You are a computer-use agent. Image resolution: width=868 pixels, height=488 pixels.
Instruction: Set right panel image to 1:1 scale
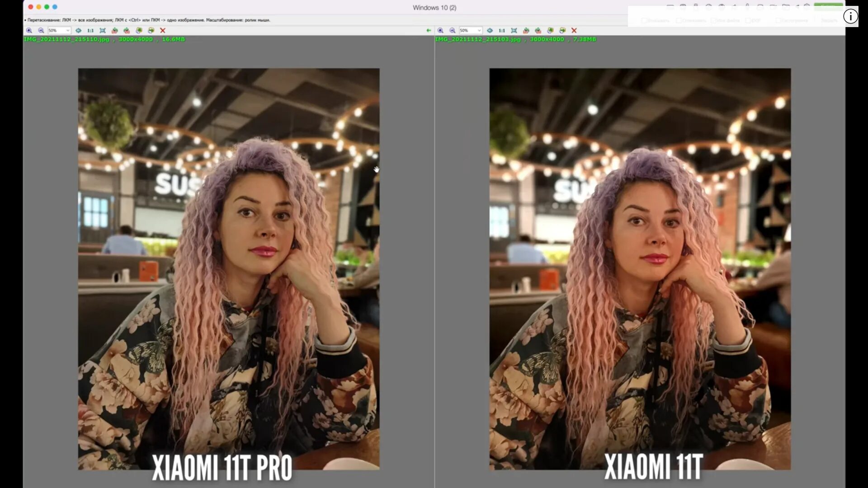502,30
